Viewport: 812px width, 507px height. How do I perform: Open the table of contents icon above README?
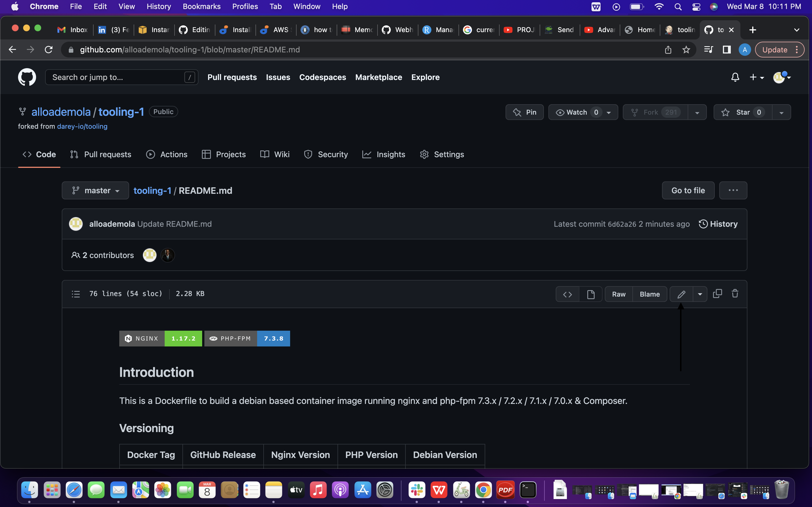click(x=76, y=294)
